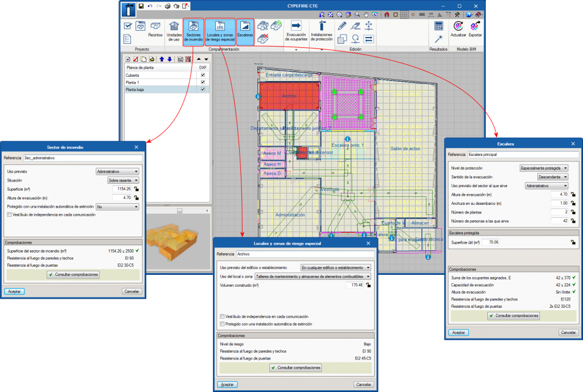This screenshot has width=583, height=392.
Task: Enable Vestíbulo de independencia in Sector de incendio
Action: (x=9, y=214)
